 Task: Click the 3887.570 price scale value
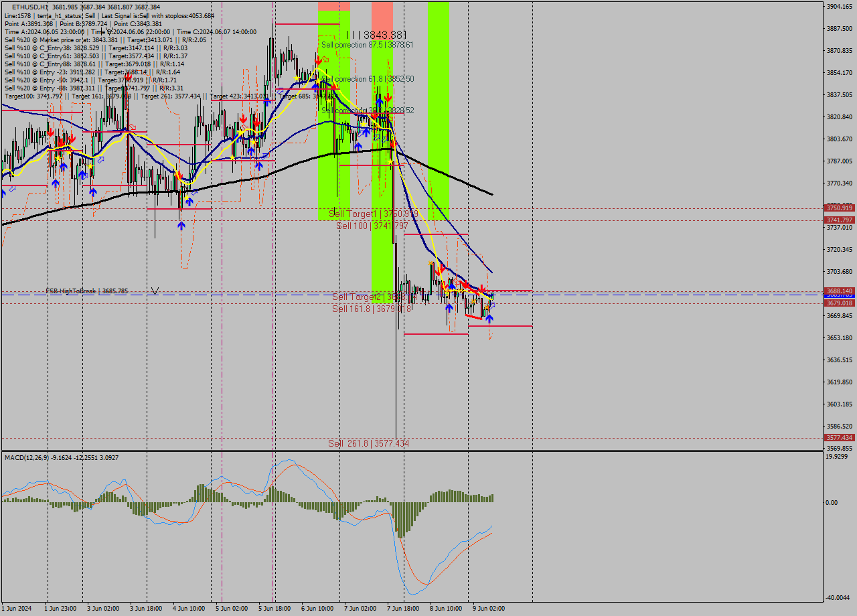click(x=840, y=28)
